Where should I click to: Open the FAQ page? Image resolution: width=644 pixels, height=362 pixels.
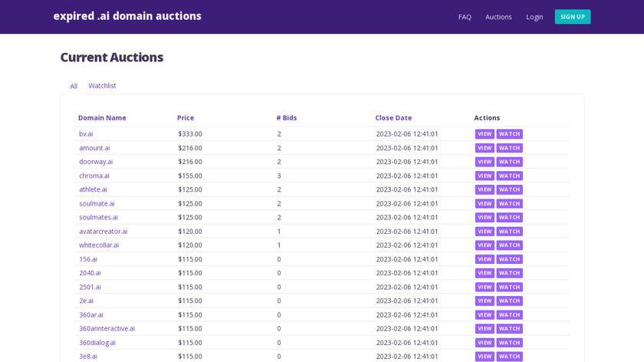click(465, 17)
